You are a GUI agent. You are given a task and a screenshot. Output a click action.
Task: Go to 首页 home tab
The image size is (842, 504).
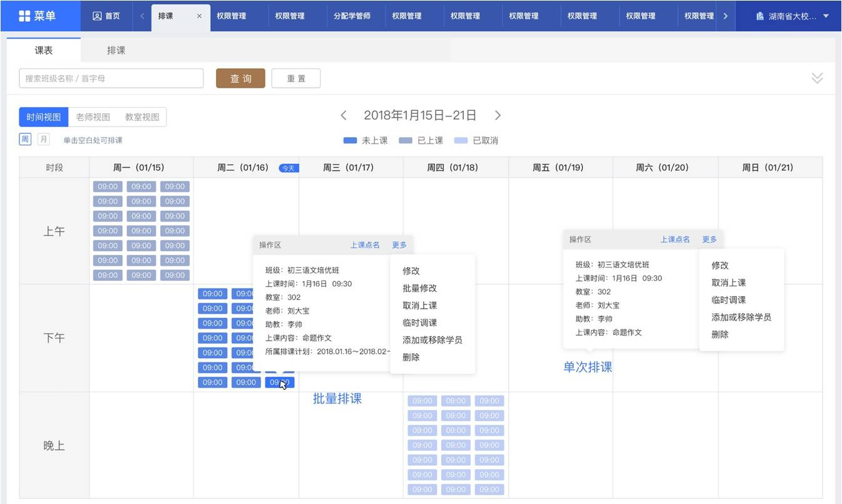click(106, 16)
